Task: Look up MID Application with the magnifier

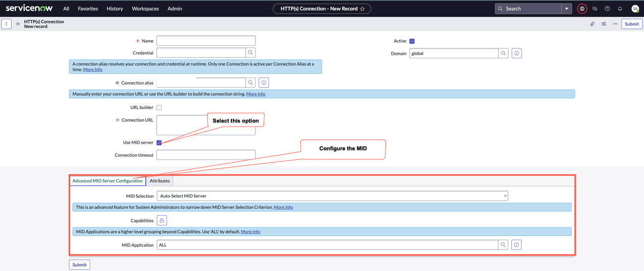Action: tap(503, 245)
